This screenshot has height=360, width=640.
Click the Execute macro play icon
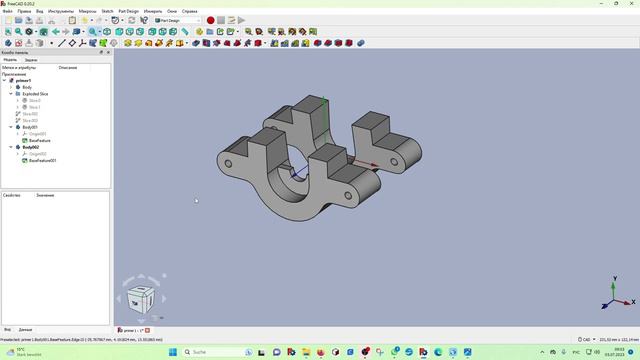(242, 20)
